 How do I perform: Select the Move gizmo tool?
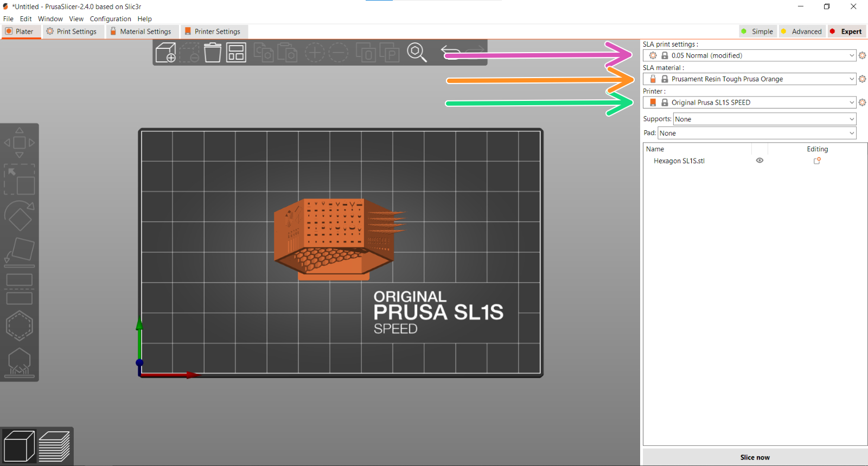pos(20,143)
